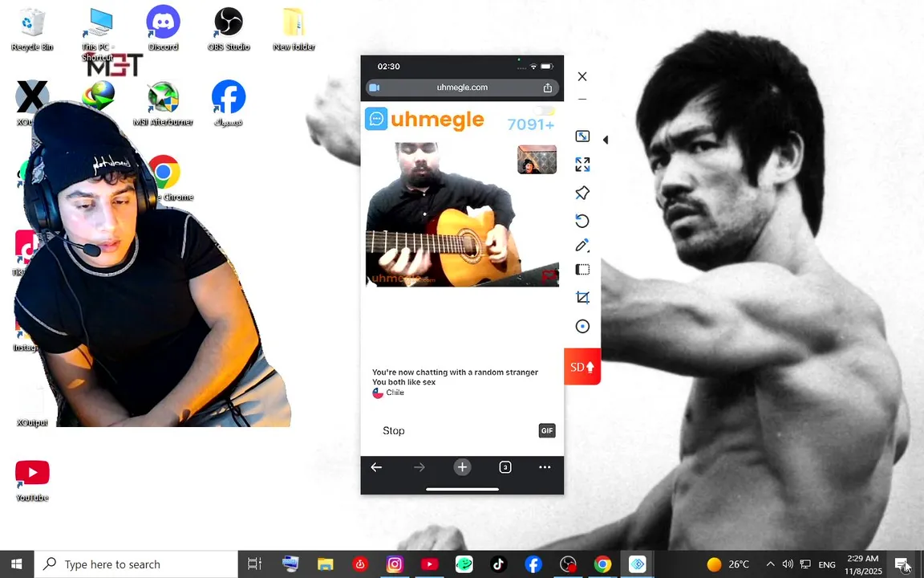Select the small self-view video thumbnail
924x578 pixels.
pyautogui.click(x=537, y=160)
